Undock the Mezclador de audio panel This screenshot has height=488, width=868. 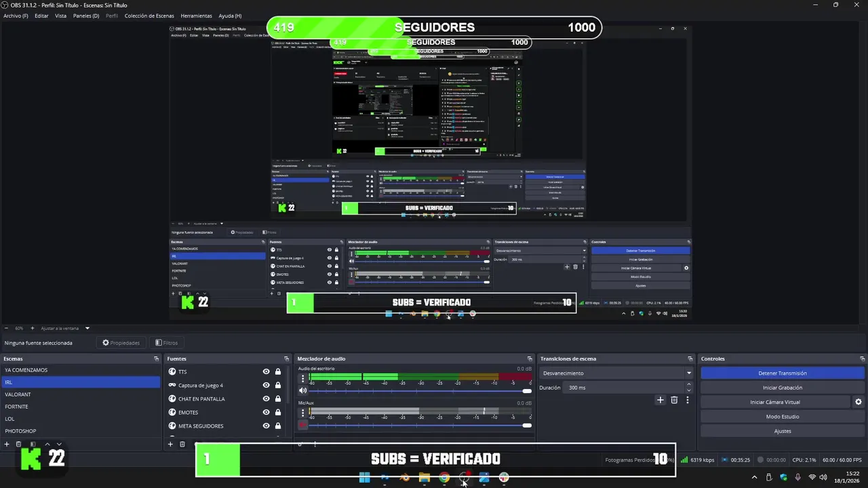pos(530,359)
